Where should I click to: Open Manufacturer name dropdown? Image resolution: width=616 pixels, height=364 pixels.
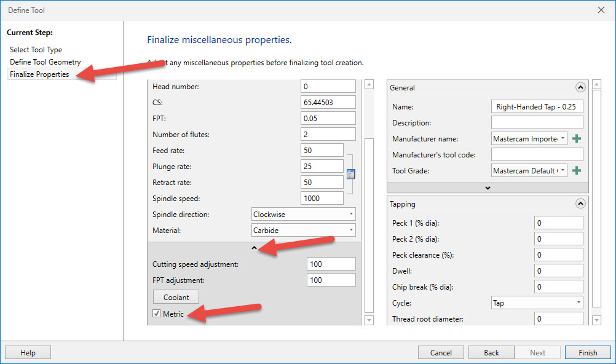point(529,138)
